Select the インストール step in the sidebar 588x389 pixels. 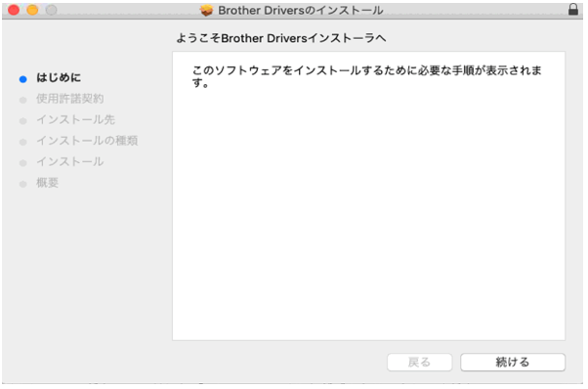[69, 161]
